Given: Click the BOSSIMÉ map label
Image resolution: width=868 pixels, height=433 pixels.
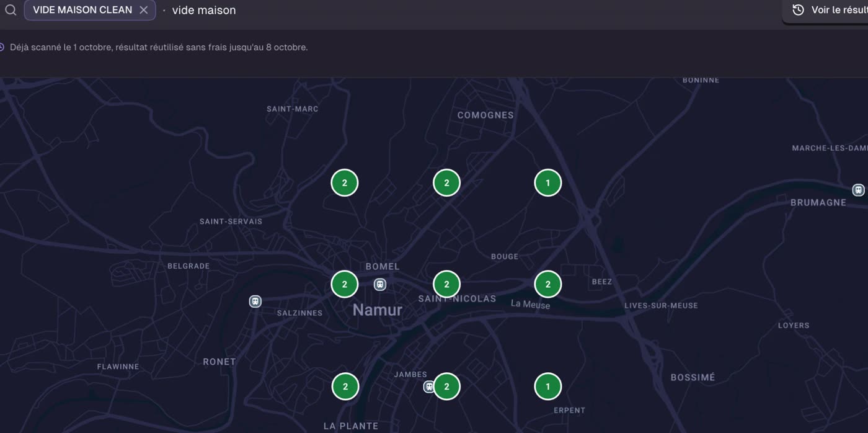Looking at the screenshot, I should 693,377.
